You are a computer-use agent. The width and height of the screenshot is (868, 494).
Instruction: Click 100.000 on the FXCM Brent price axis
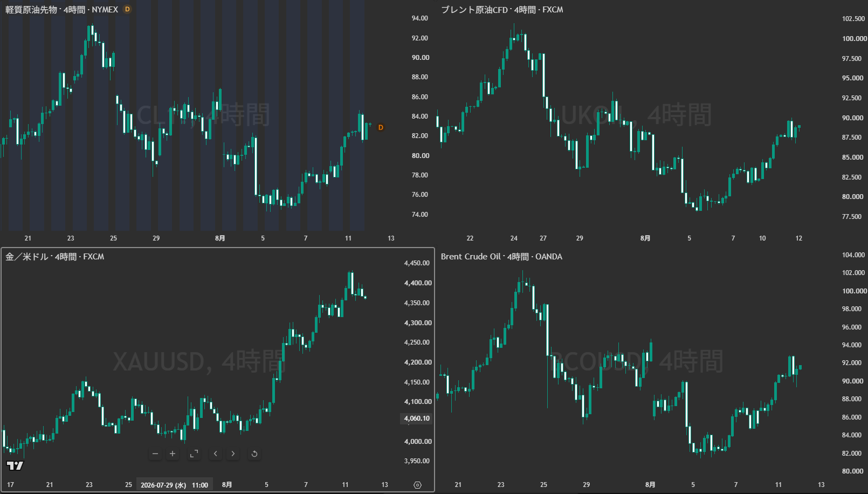[855, 39]
